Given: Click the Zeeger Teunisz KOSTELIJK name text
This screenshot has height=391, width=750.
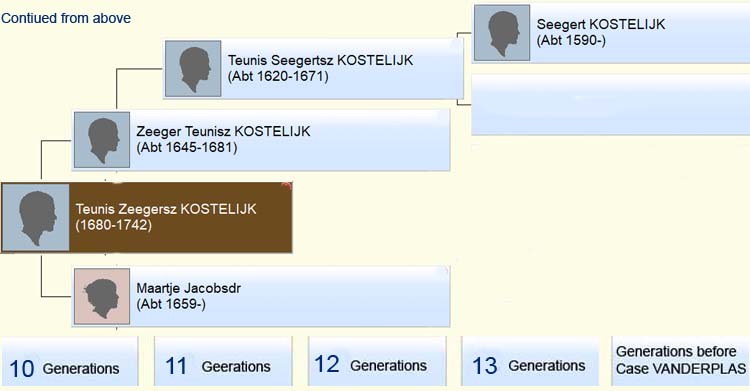Looking at the screenshot, I should tap(223, 131).
